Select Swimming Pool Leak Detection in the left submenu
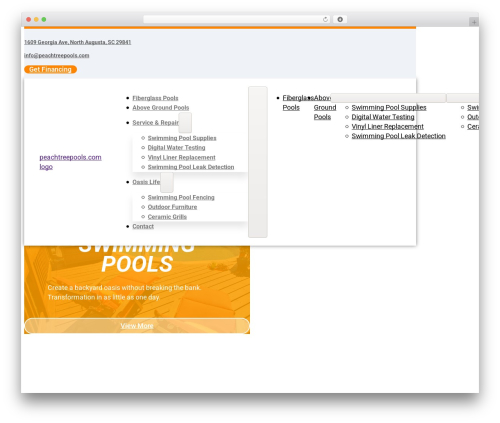500x423 pixels. (x=191, y=167)
